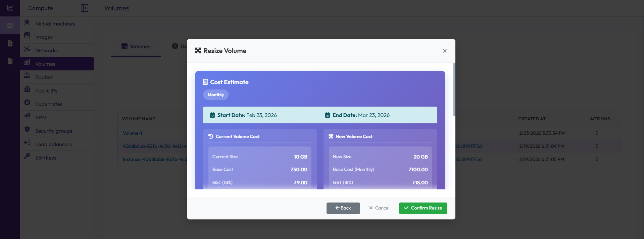Click the Guide help question icon
644x239 pixels.
pyautogui.click(x=175, y=46)
